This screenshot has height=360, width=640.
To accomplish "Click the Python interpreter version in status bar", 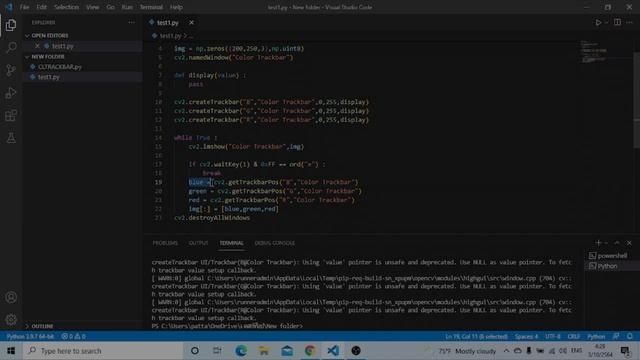I will (x=30, y=336).
